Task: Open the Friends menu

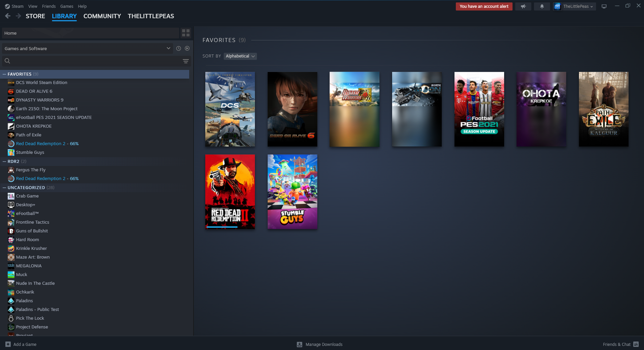Action: 49,7
